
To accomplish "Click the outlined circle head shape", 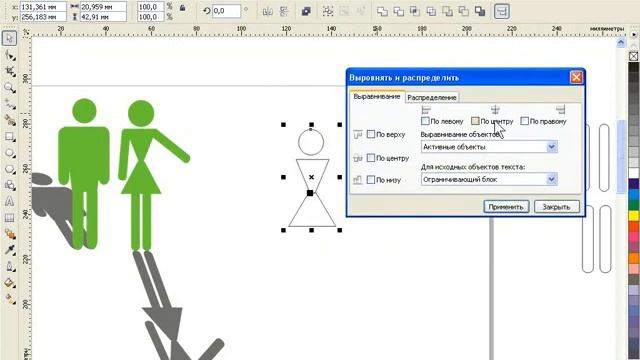I will pos(311,142).
